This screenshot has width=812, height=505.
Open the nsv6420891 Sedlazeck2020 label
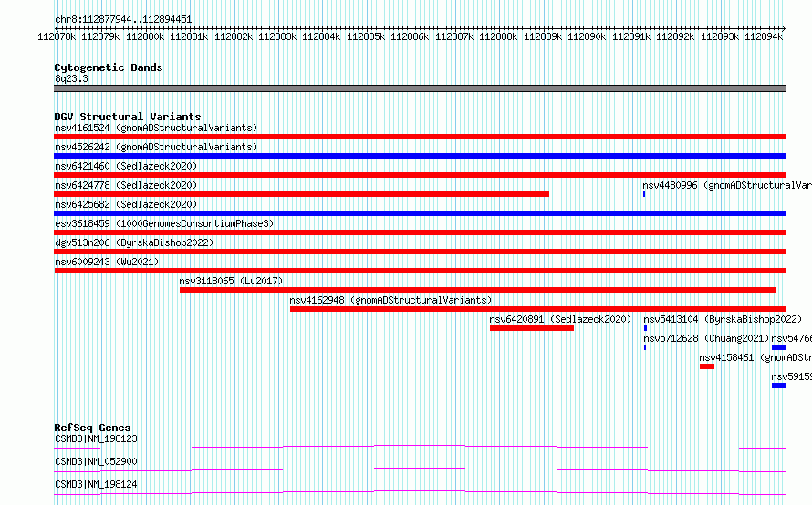[x=560, y=319]
